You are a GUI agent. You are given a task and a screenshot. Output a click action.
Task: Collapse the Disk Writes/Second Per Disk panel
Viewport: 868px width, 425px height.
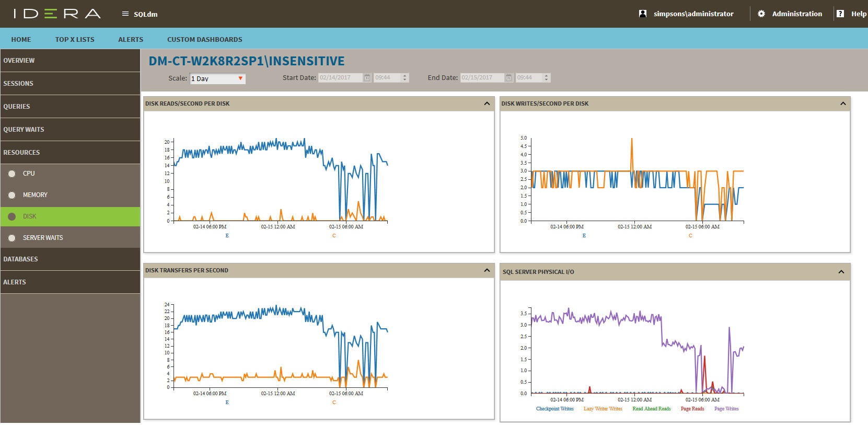point(842,104)
